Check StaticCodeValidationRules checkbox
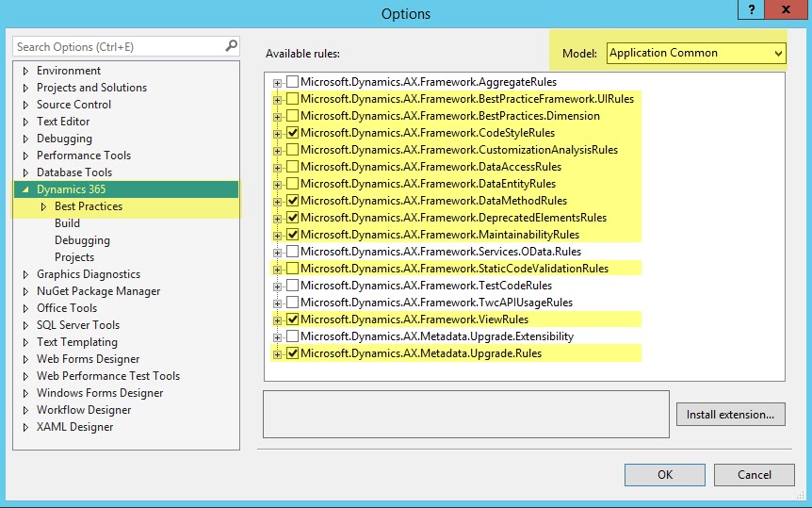This screenshot has height=508, width=812. (x=293, y=269)
